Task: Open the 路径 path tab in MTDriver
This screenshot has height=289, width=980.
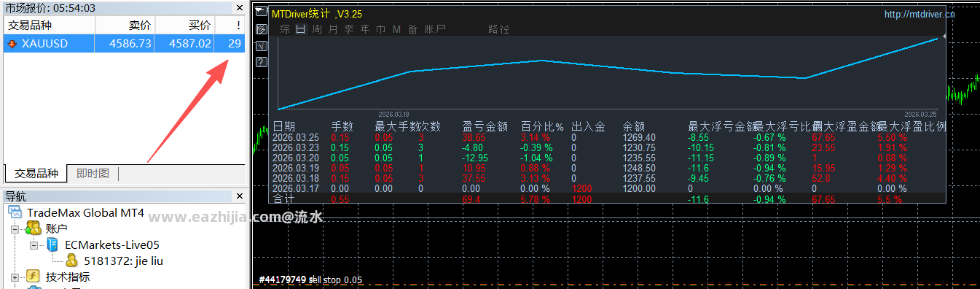Action: point(499,30)
